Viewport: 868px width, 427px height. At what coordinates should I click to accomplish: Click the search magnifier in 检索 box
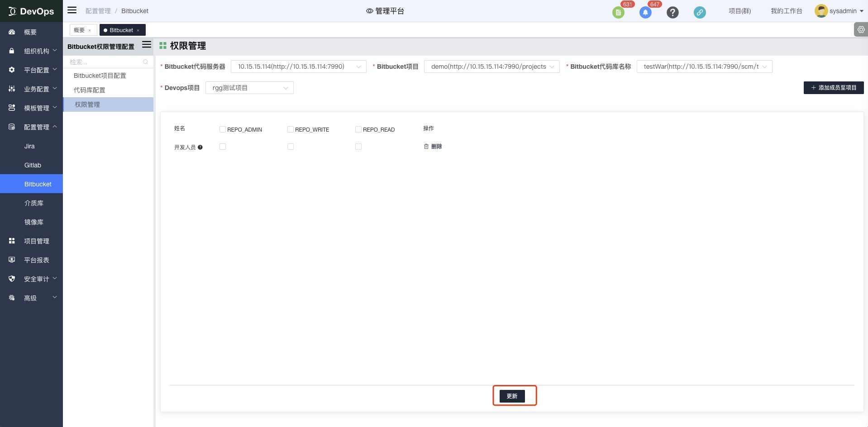(145, 62)
